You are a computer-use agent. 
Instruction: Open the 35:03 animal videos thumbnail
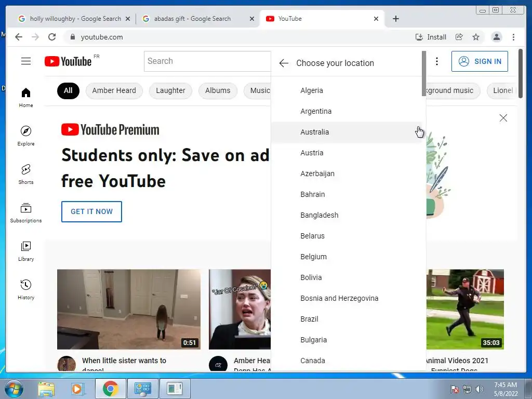[x=465, y=309]
